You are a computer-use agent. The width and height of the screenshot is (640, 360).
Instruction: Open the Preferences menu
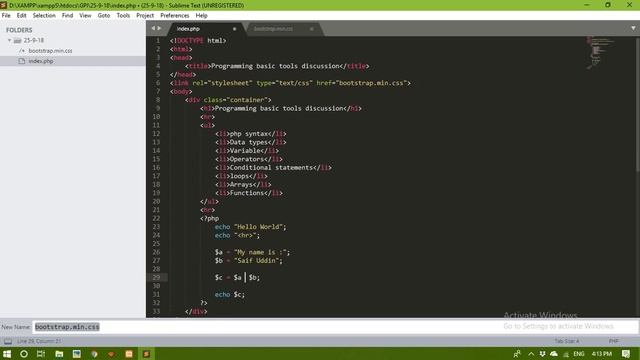(x=175, y=16)
